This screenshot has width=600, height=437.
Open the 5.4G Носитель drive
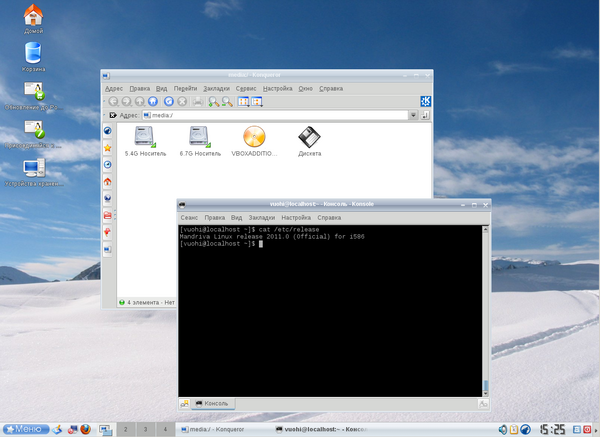(x=145, y=137)
